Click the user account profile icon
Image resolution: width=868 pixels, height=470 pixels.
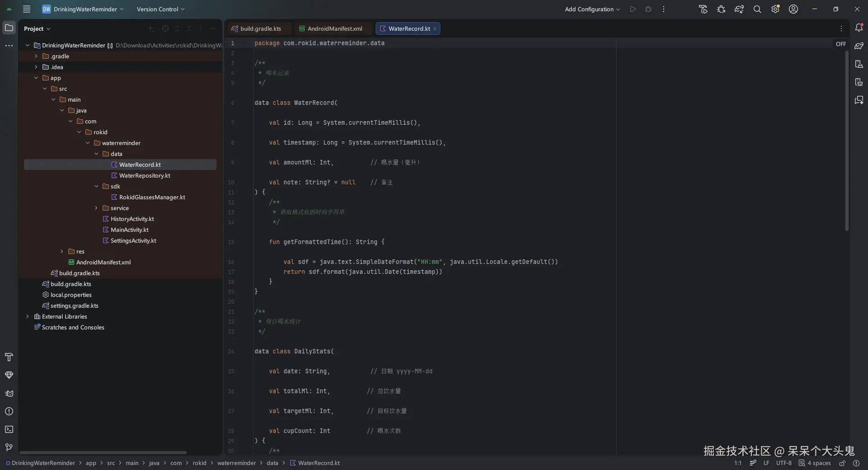793,9
